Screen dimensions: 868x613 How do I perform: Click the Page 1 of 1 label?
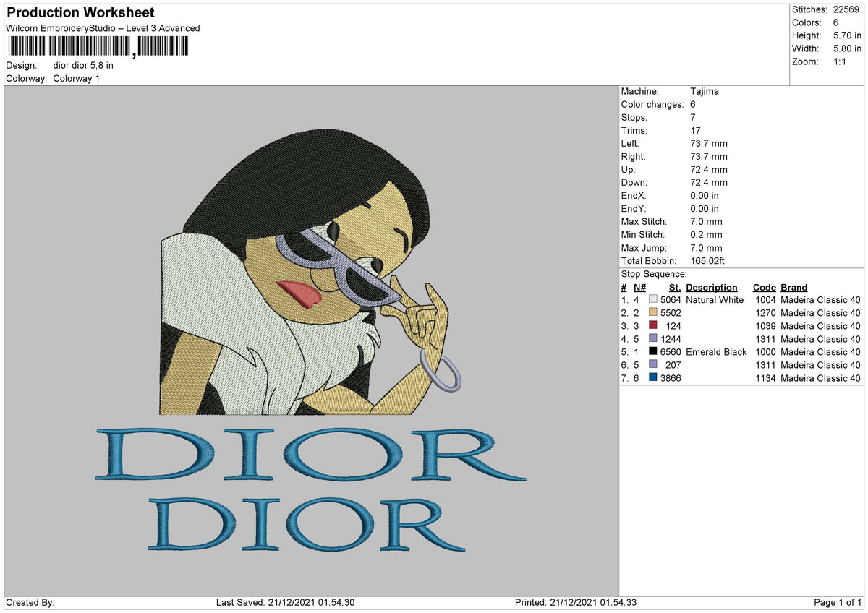coord(838,603)
